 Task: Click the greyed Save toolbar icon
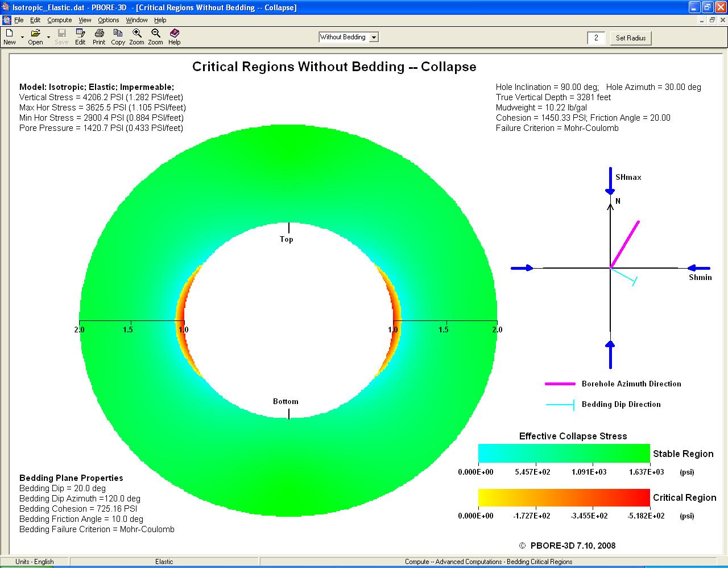(61, 37)
